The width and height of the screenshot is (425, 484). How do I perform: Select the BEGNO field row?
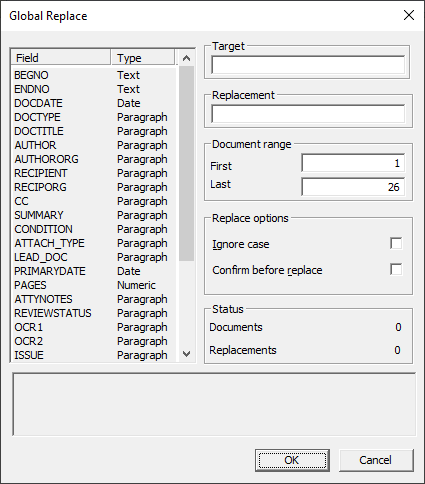click(x=94, y=75)
